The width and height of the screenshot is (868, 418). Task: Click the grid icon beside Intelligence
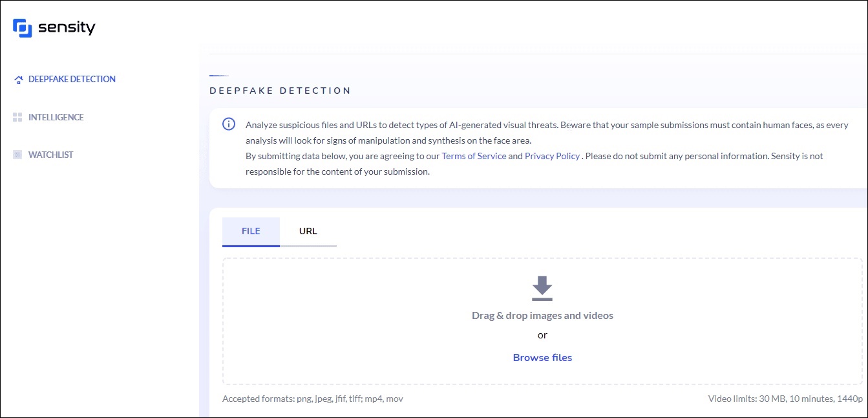click(x=17, y=117)
